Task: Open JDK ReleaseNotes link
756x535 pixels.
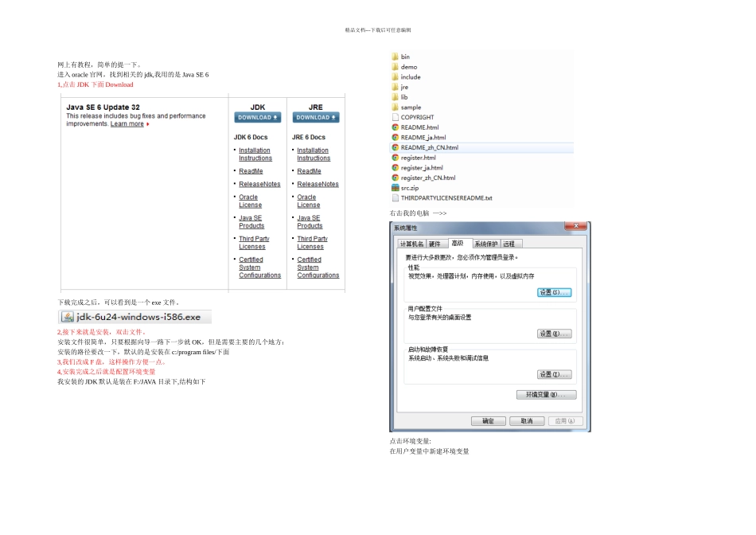Action: (259, 184)
